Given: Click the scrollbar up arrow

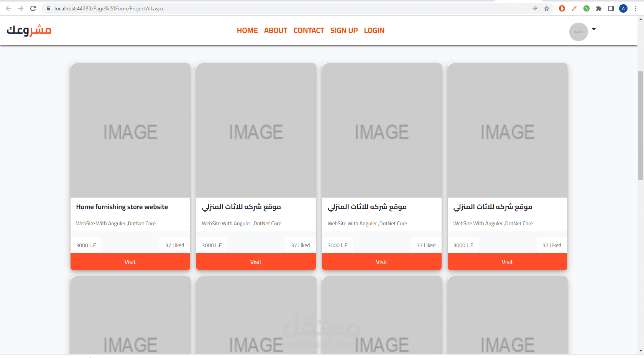Looking at the screenshot, I should coord(641,19).
